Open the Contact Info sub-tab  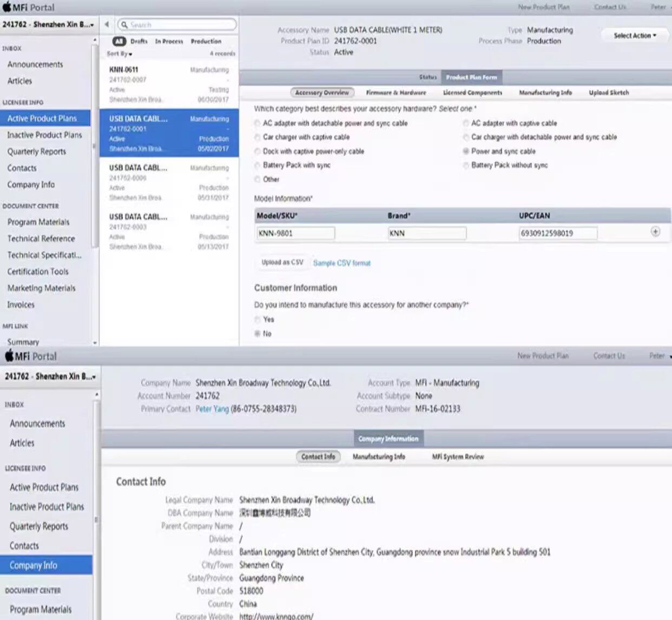(x=318, y=456)
